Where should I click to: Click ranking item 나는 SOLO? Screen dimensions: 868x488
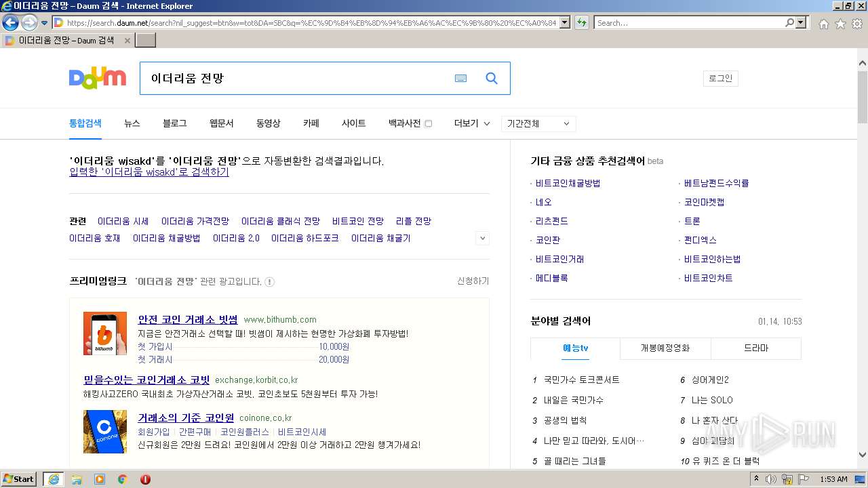pos(712,401)
